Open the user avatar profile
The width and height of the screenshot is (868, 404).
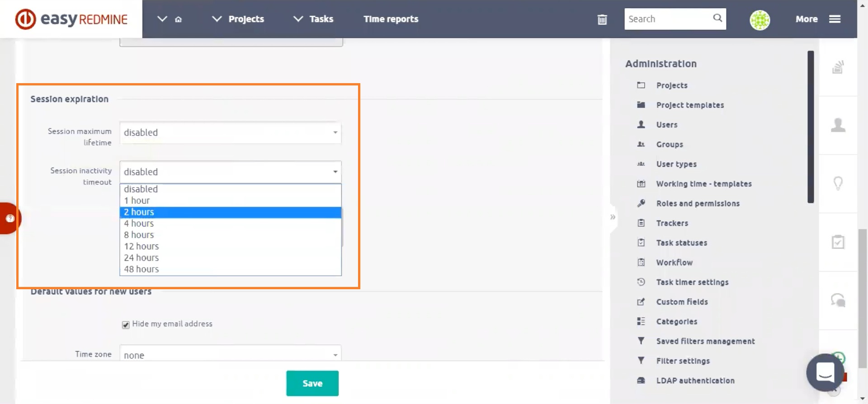point(760,19)
